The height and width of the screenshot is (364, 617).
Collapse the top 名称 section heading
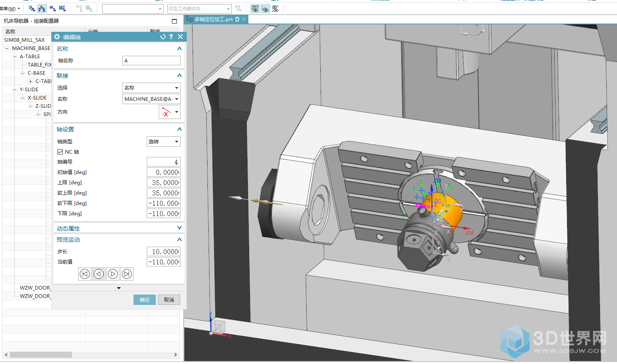pyautogui.click(x=179, y=49)
